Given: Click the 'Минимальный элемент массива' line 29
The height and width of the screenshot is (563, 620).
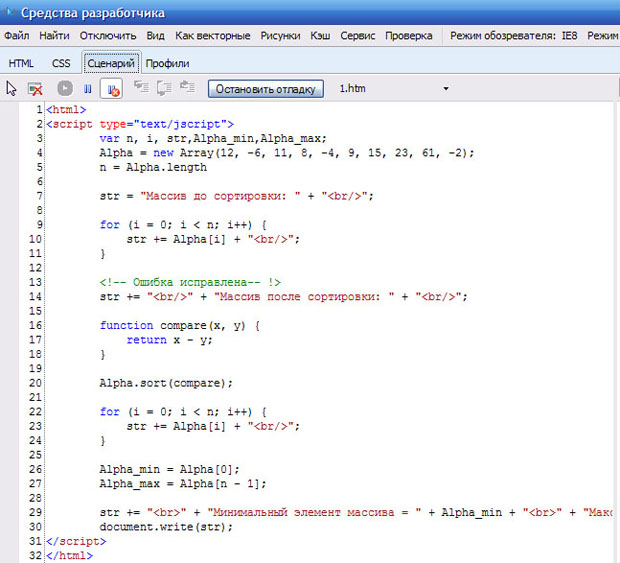Looking at the screenshot, I should click(355, 512).
